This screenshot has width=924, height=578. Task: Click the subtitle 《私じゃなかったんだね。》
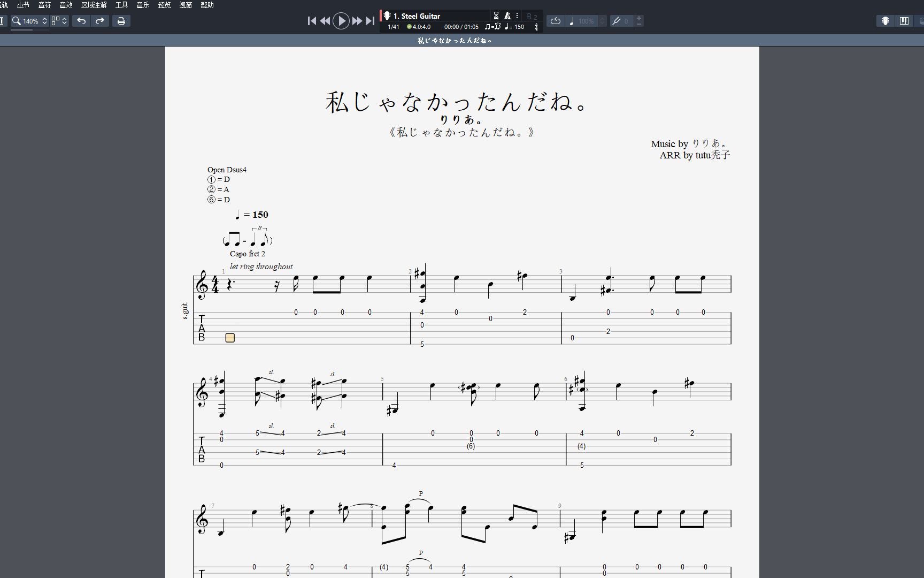[x=462, y=132]
